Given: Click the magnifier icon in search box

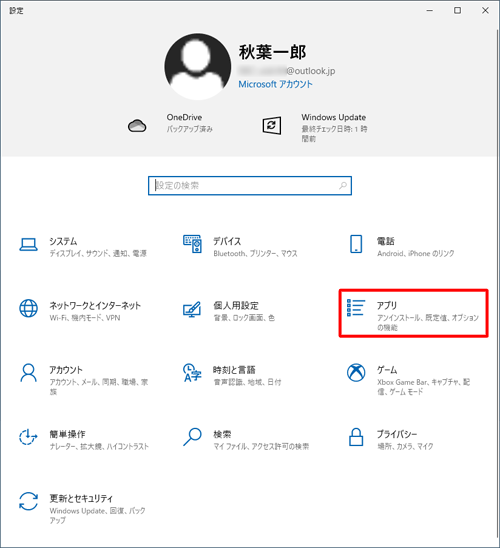Looking at the screenshot, I should [x=343, y=186].
